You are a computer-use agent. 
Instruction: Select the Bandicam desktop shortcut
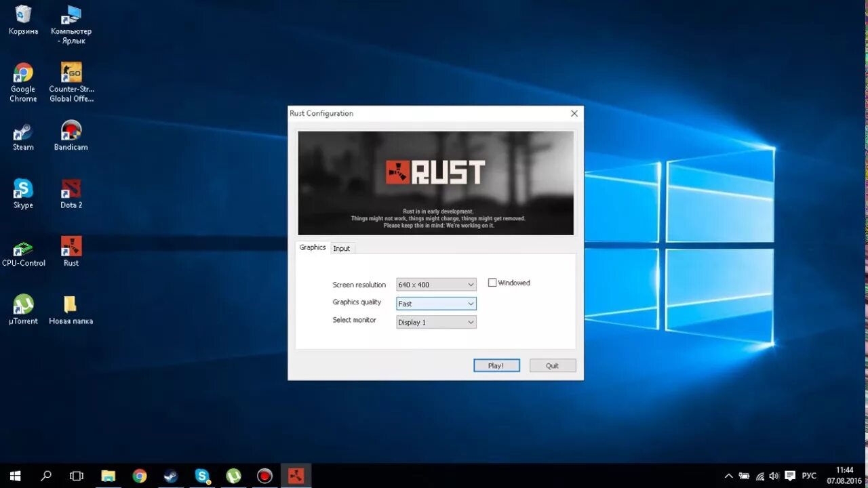pos(71,136)
